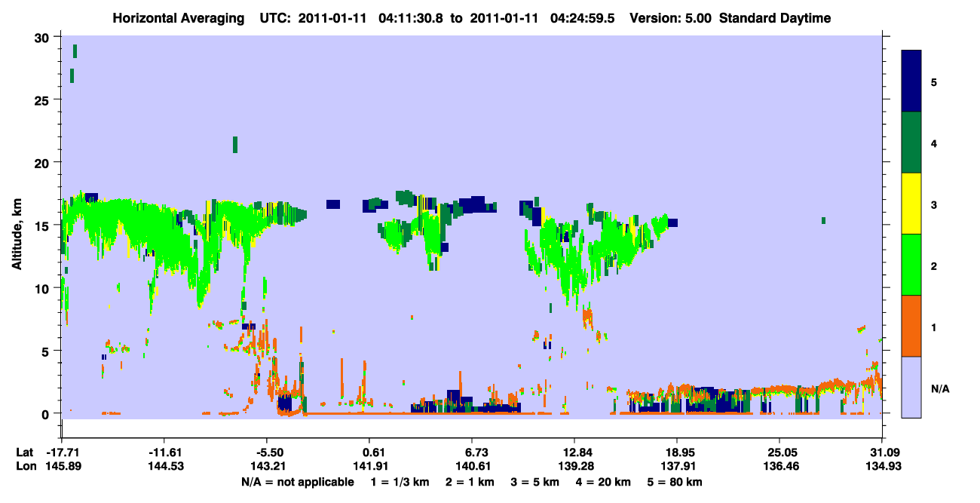Click the 'Lat' row label
The width and height of the screenshot is (980, 503).
tap(25, 452)
